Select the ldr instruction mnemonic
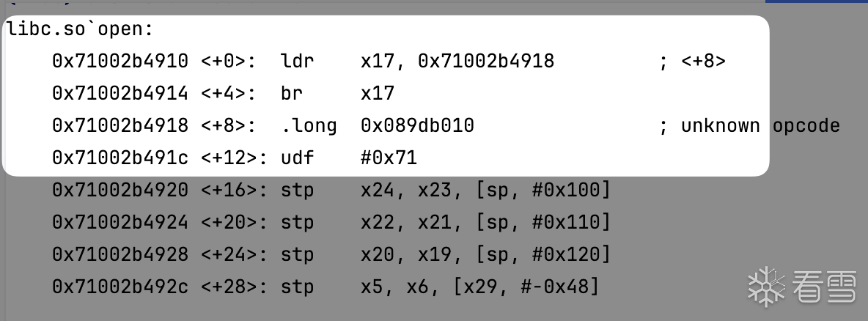This screenshot has width=868, height=321. tap(297, 61)
